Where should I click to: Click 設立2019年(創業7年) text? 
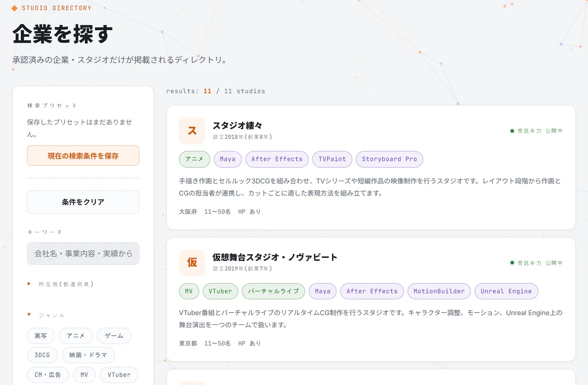[x=242, y=269]
